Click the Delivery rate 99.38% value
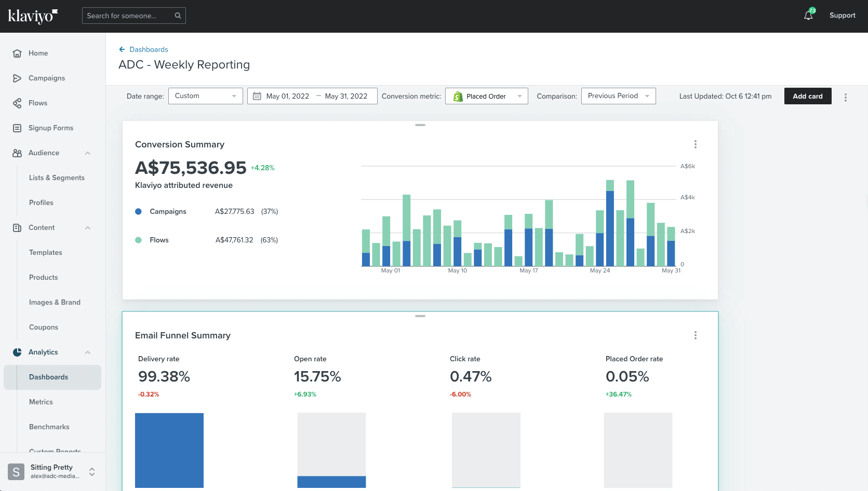 pos(164,376)
